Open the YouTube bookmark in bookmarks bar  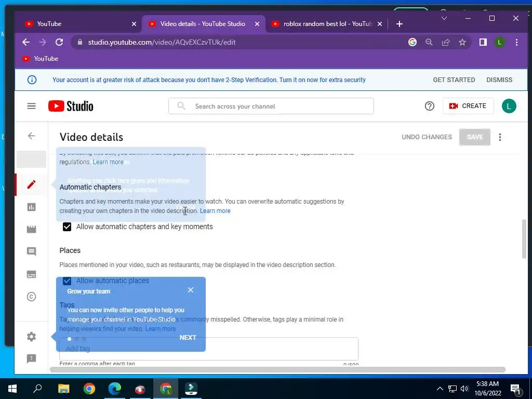point(40,59)
